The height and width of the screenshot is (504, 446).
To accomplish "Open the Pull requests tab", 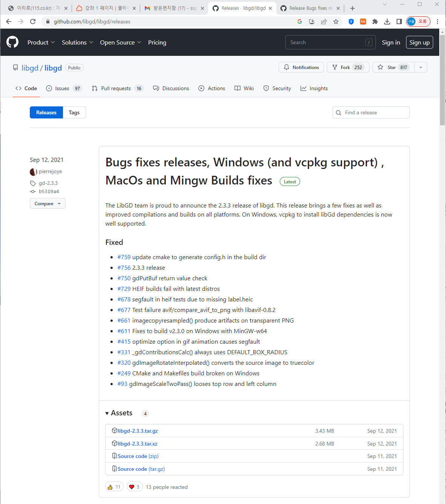I will click(x=118, y=88).
